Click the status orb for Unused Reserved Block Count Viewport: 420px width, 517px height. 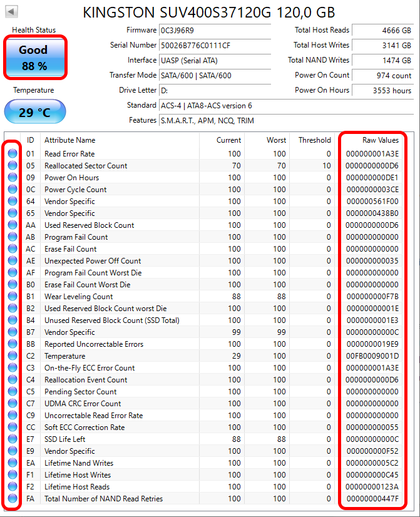13,320
